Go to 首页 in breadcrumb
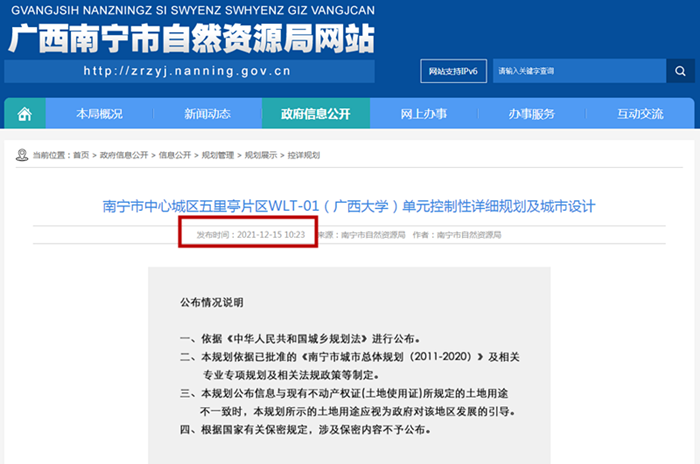 (81, 155)
